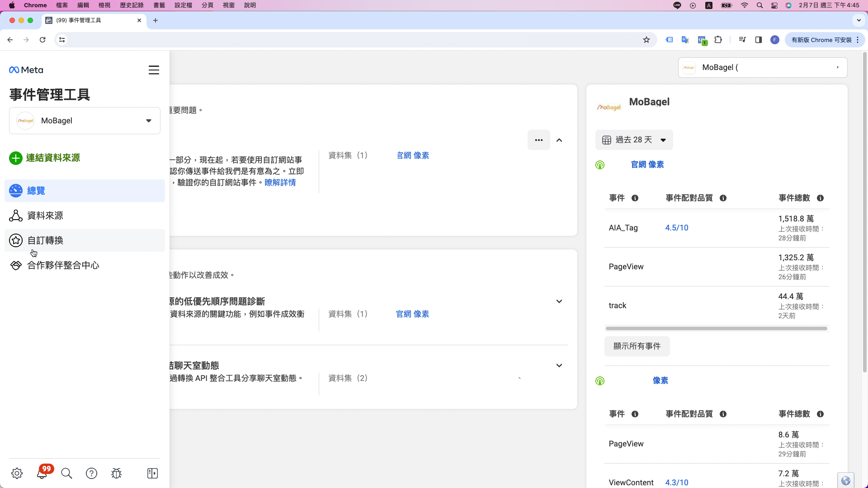Click the 1,325.2 萬 PageView total
Screen dimensions: 868x488
coord(796,258)
